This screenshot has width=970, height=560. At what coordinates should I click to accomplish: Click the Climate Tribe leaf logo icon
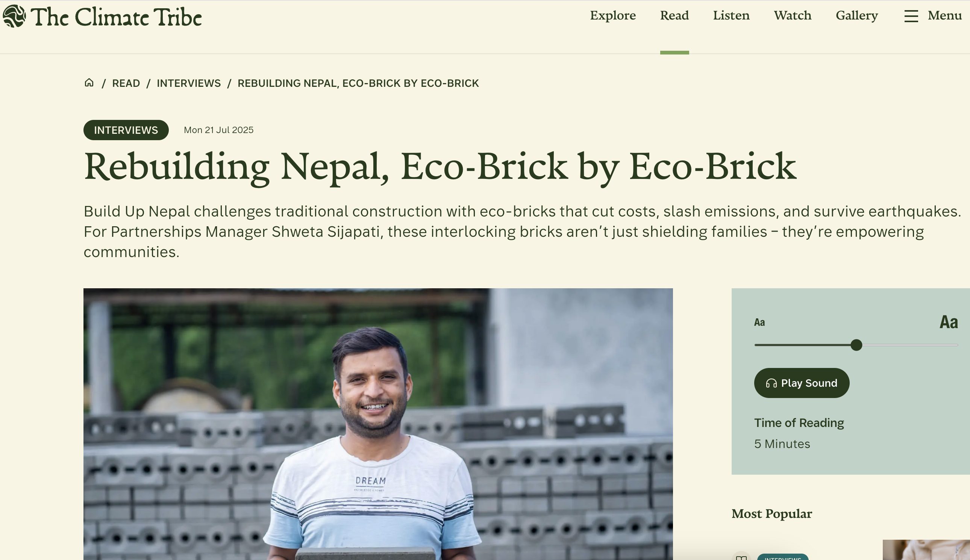pos(14,16)
